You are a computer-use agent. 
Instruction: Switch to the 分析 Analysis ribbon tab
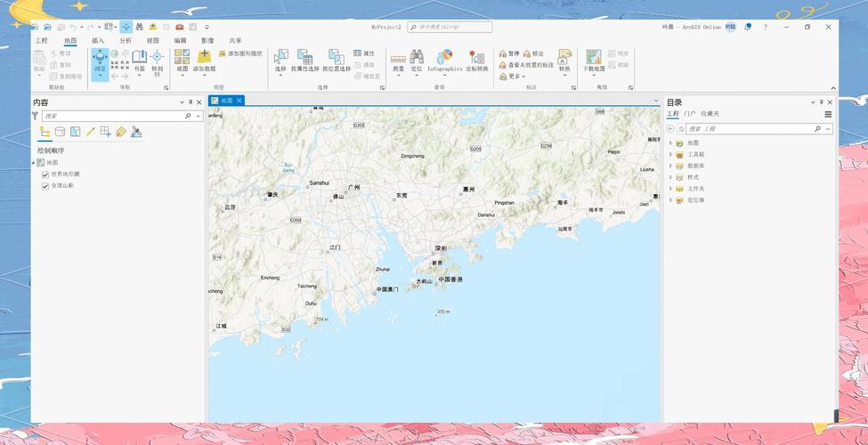pyautogui.click(x=126, y=40)
